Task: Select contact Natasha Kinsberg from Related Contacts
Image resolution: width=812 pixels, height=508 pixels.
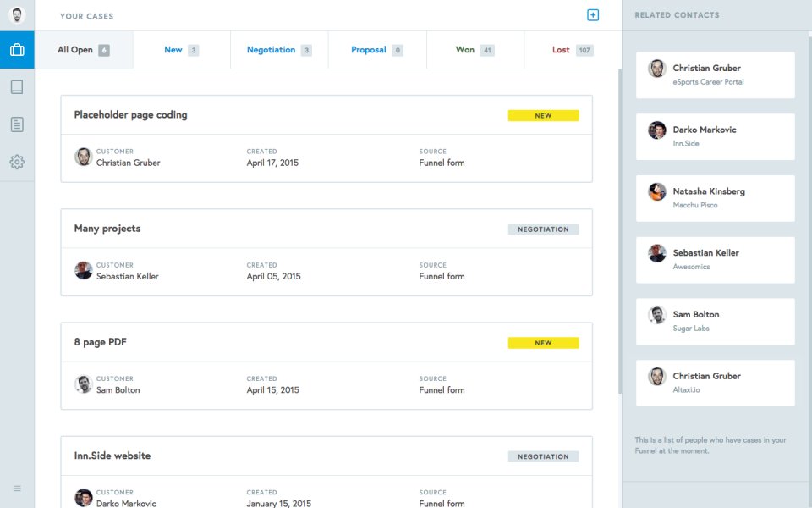Action: 715,197
